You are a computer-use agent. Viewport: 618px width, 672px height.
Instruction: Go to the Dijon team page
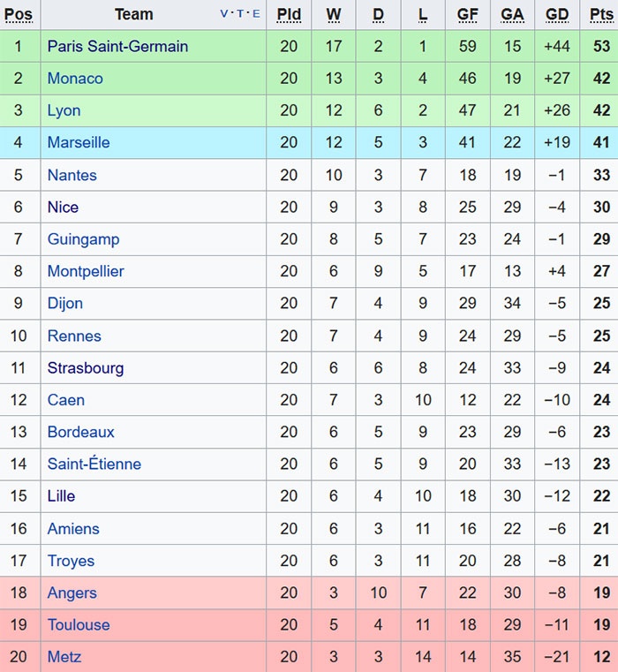tap(65, 303)
